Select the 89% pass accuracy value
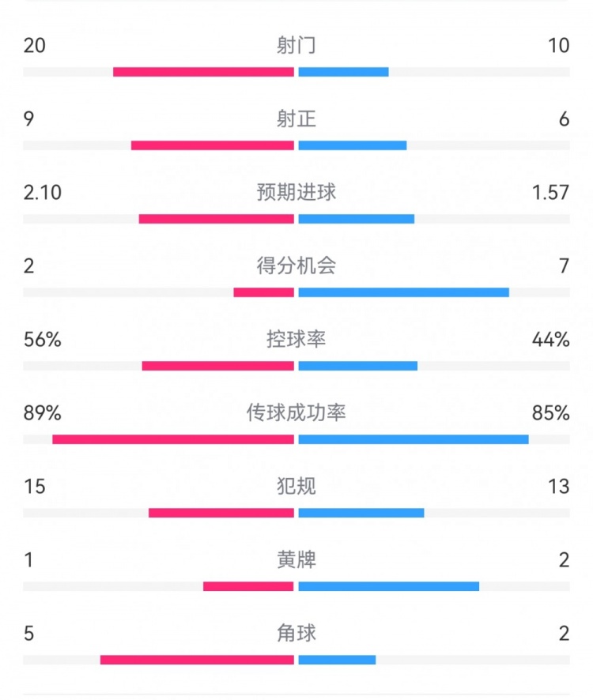 pos(42,412)
